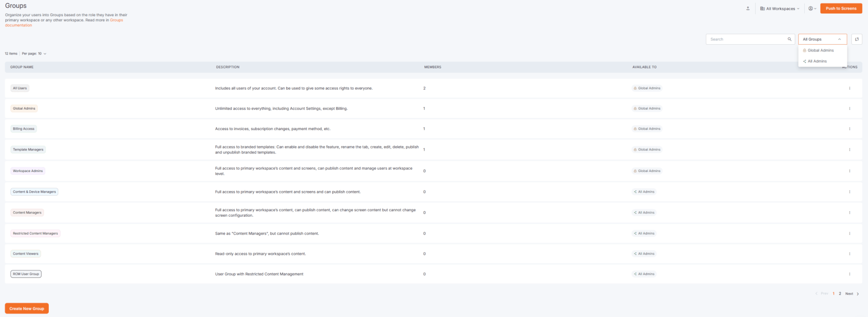The width and height of the screenshot is (868, 317).
Task: Click the Global Admins group name tag
Action: point(24,108)
